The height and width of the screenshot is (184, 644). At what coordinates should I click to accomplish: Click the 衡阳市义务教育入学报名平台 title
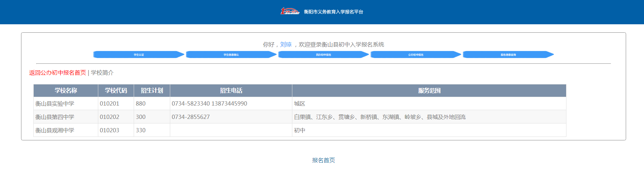pos(333,12)
